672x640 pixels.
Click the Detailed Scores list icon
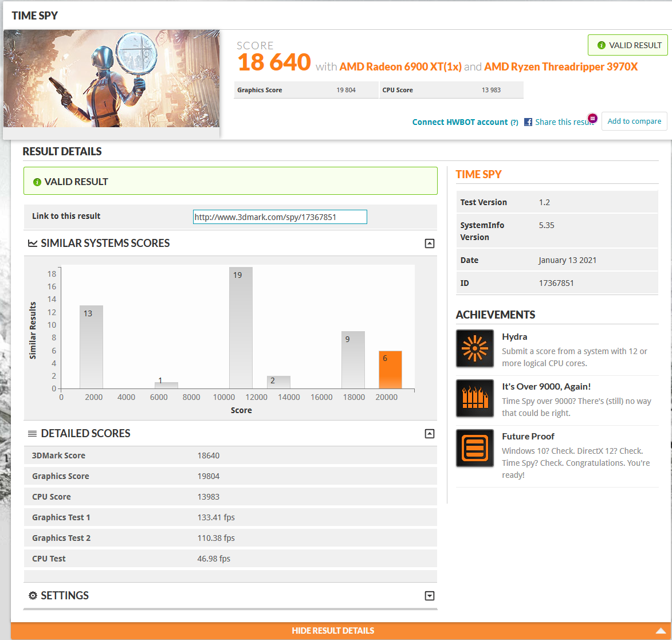(32, 433)
